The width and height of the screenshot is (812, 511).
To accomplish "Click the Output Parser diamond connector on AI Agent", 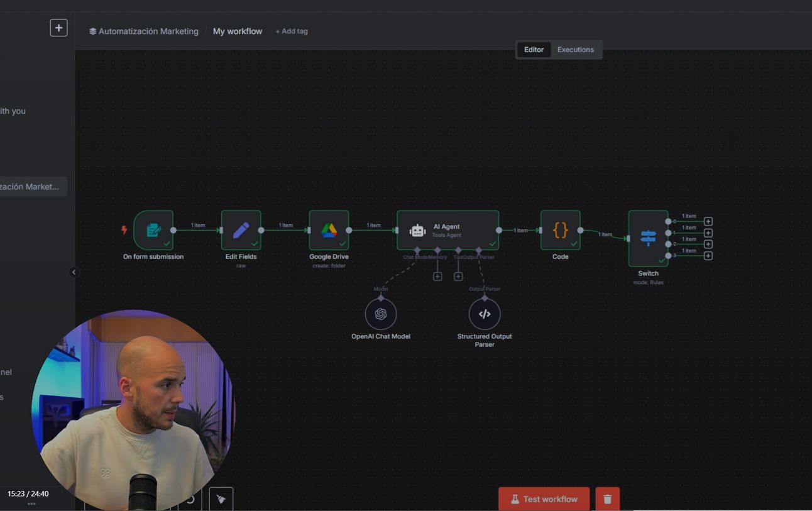I will (479, 250).
